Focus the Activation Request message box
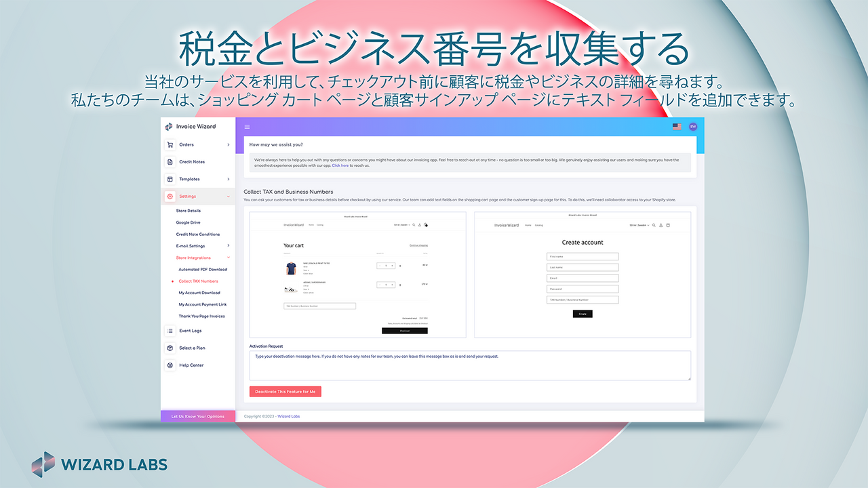The height and width of the screenshot is (488, 868). click(x=470, y=365)
